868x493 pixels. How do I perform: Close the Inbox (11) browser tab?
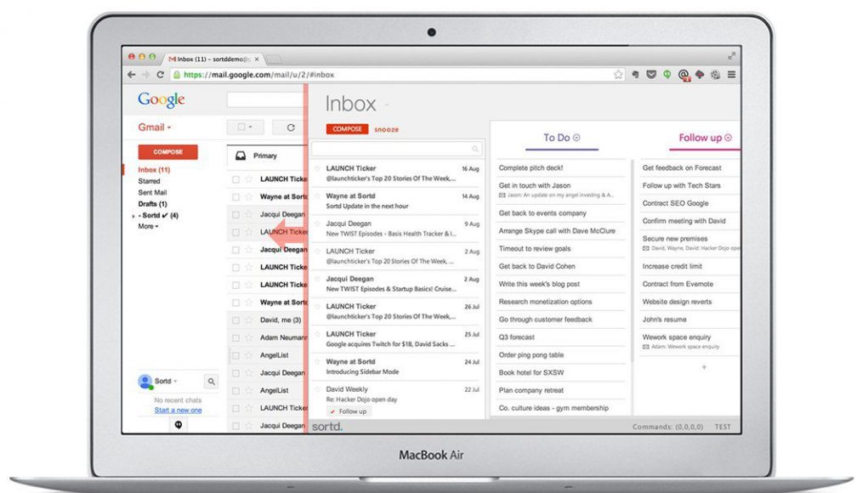(x=257, y=59)
